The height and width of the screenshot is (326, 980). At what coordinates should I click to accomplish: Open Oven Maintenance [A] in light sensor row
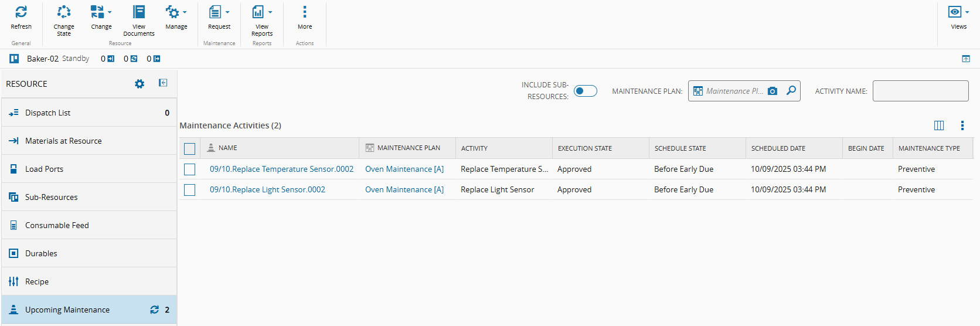click(404, 189)
